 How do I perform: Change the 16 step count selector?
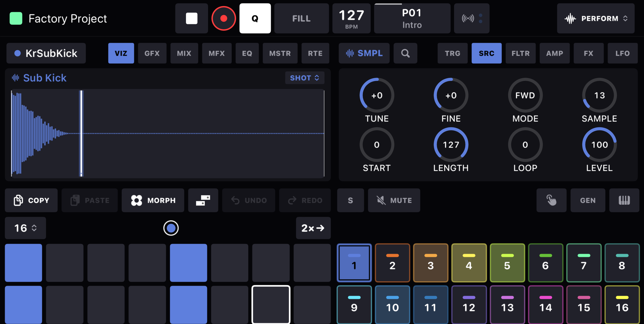coord(25,228)
